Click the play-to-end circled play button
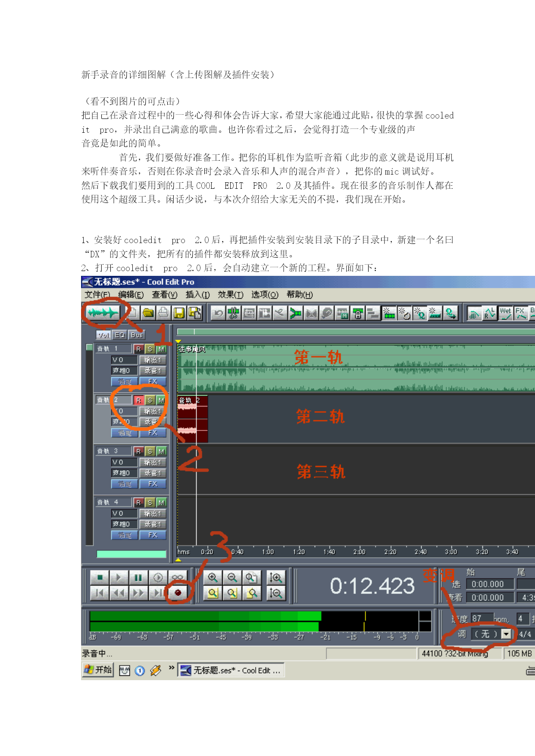 158,578
